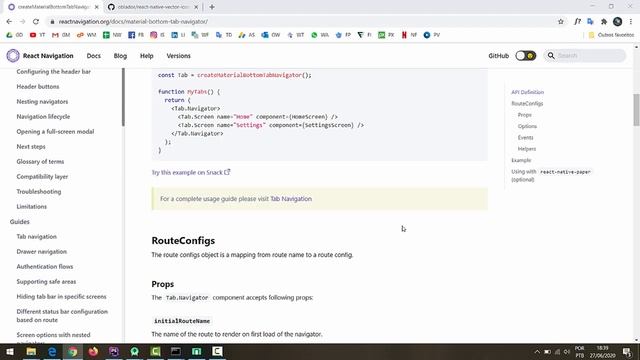Open the Google Translate extension icon

(590, 21)
